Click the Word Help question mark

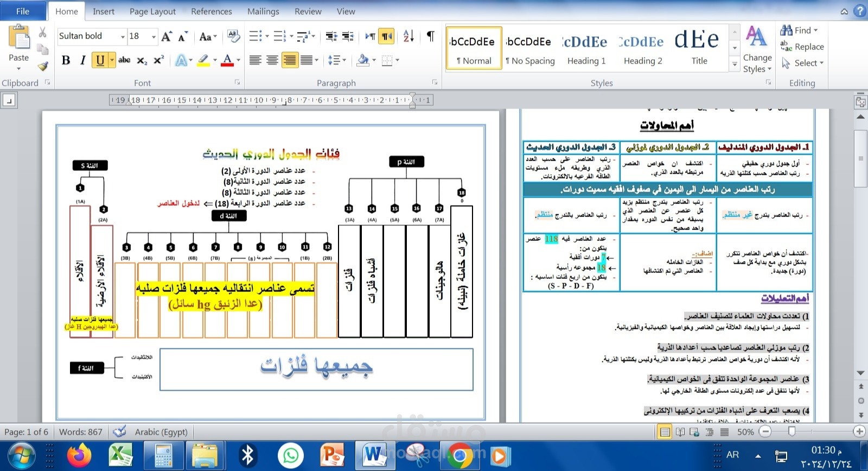click(859, 11)
